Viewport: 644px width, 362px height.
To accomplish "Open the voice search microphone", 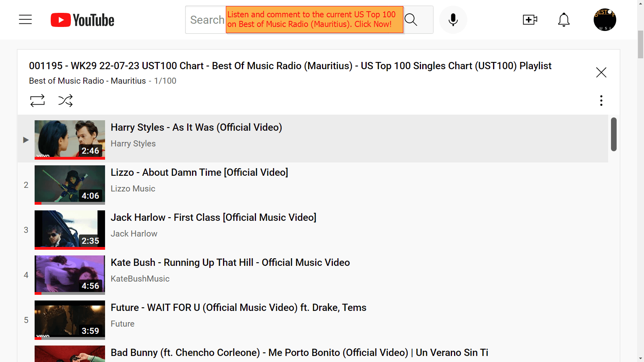I will pos(453,19).
